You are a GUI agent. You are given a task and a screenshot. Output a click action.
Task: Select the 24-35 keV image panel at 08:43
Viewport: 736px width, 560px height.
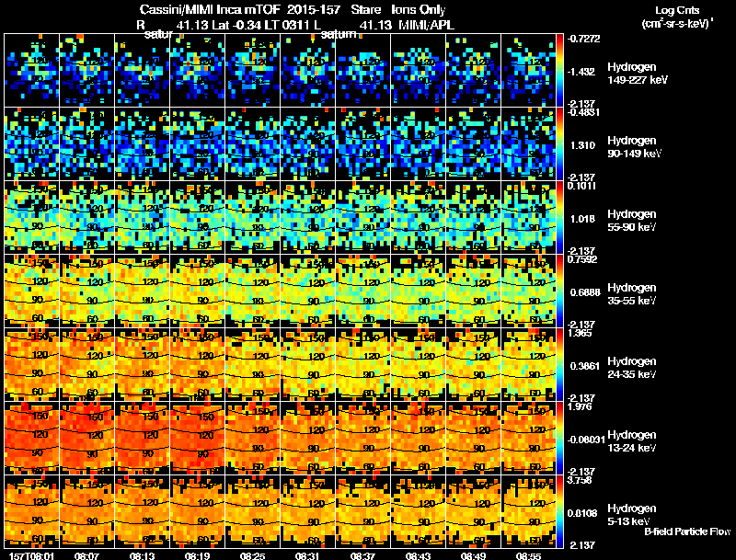tap(418, 365)
